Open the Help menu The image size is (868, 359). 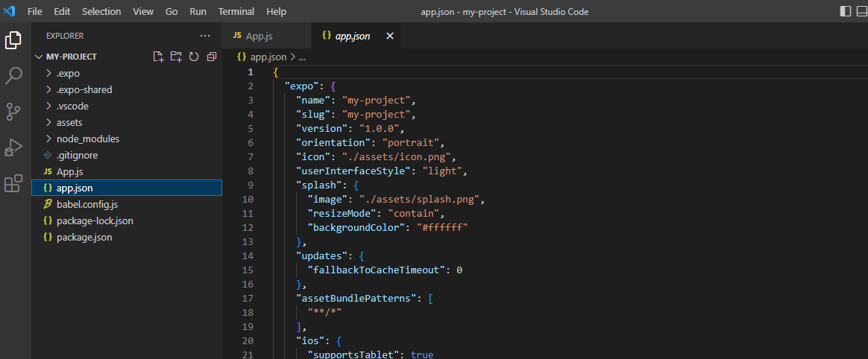276,11
